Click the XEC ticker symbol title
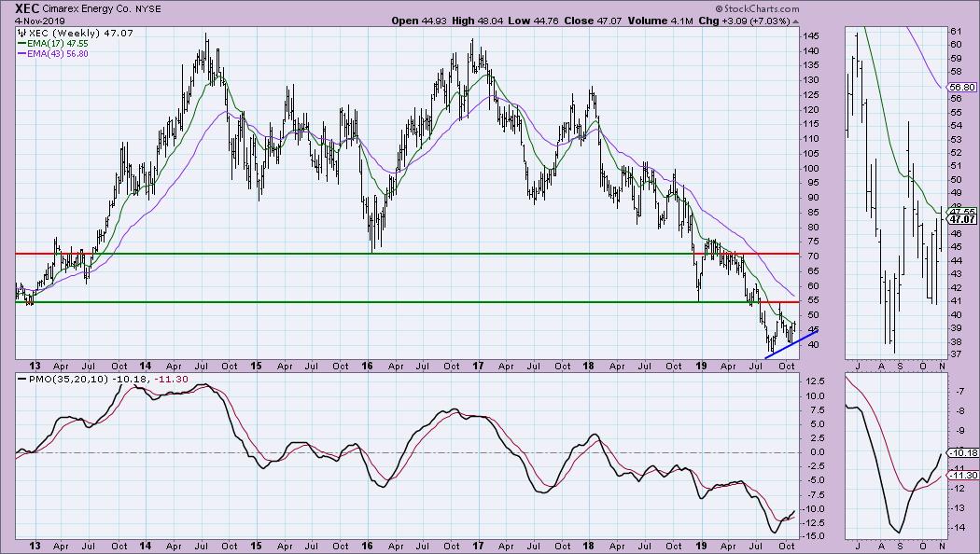The height and width of the screenshot is (554, 980). pyautogui.click(x=27, y=8)
